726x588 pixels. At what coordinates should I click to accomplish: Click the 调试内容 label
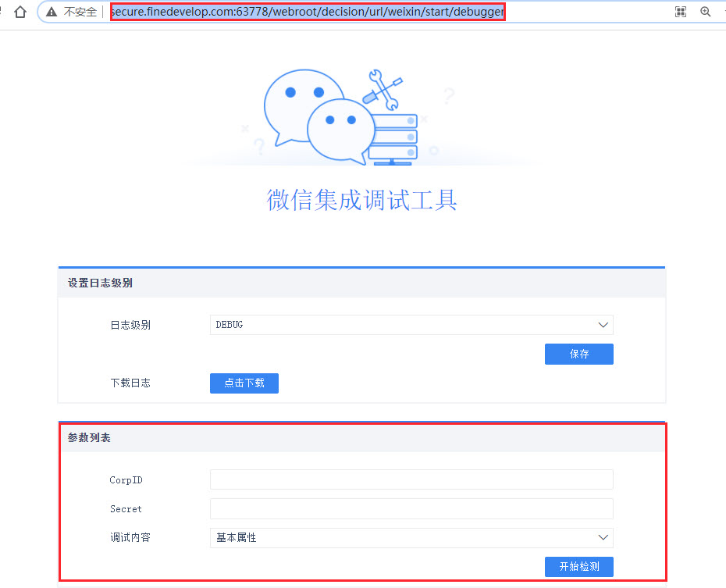click(x=130, y=537)
